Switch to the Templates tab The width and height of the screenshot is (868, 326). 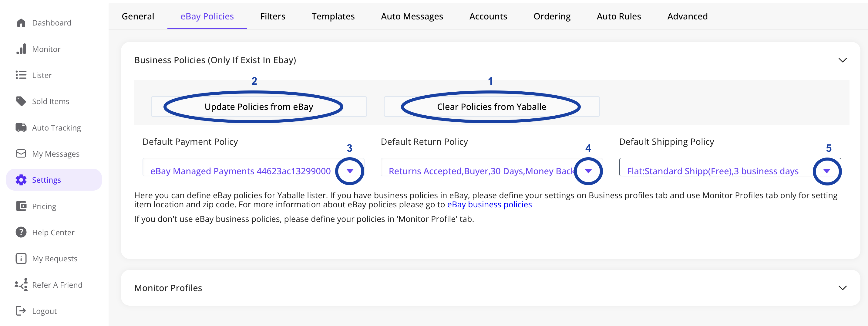click(333, 16)
